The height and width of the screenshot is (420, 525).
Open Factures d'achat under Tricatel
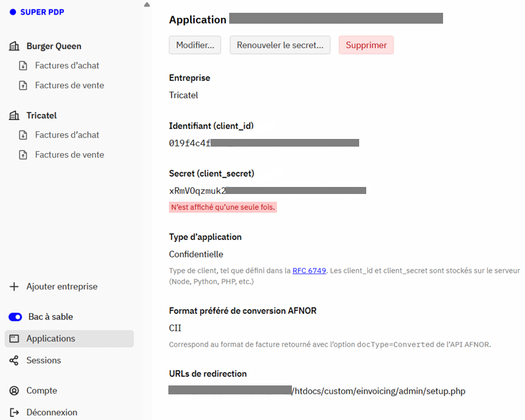click(x=67, y=135)
